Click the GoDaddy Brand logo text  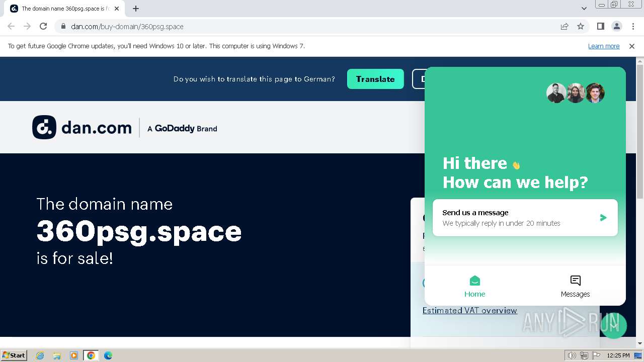click(x=182, y=129)
